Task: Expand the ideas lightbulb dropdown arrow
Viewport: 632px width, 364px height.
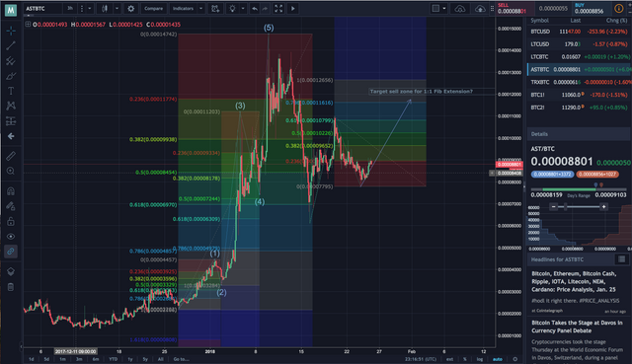Action: tap(243, 9)
